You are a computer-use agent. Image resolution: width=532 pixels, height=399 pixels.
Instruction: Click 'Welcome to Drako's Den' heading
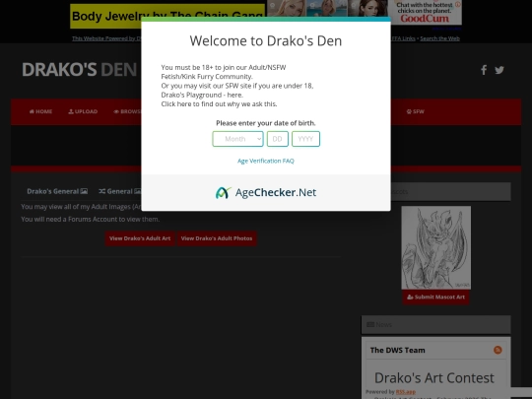point(266,40)
